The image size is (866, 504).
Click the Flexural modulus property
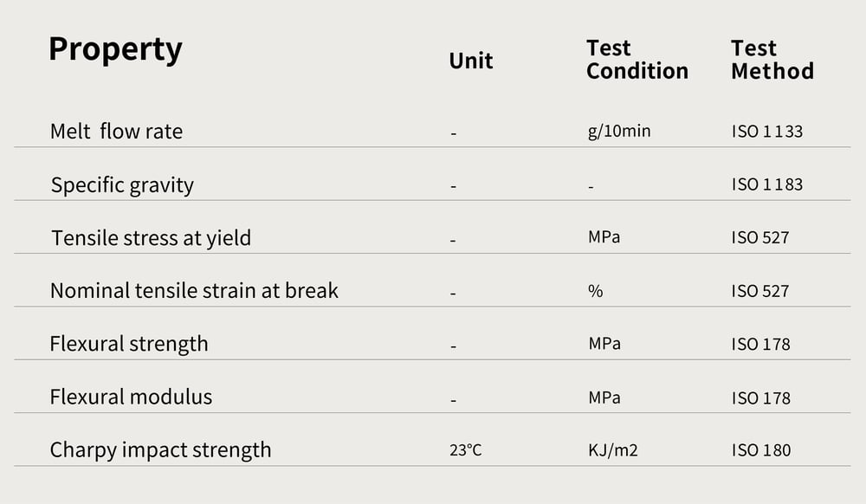click(131, 397)
